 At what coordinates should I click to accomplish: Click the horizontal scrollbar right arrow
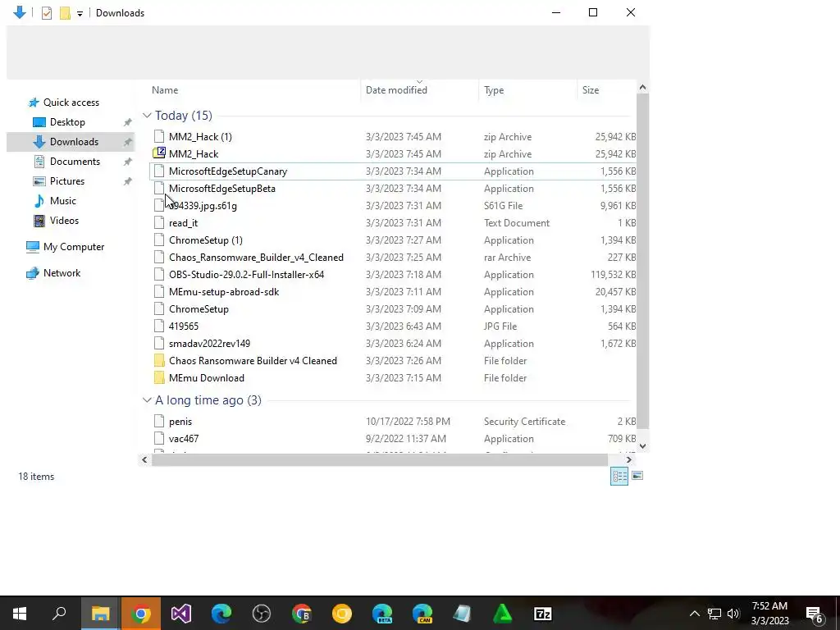coord(628,459)
